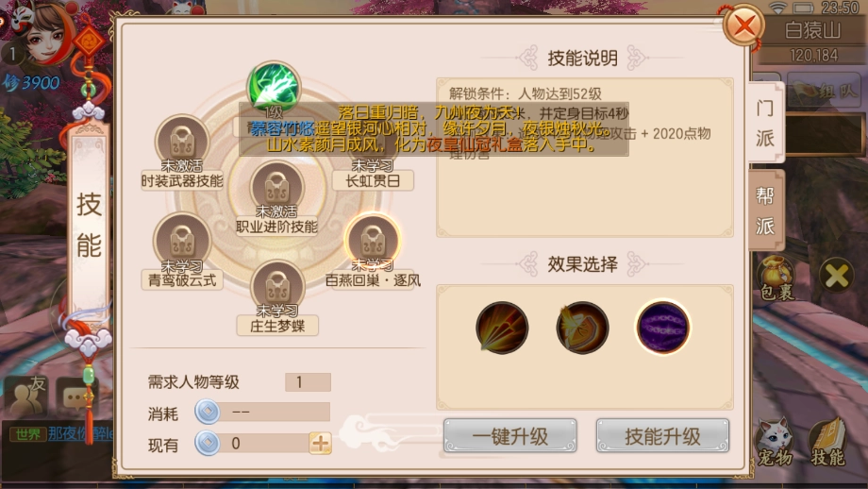Image resolution: width=868 pixels, height=489 pixels.
Task: Select the locked 庄生梦蝶 skill
Action: [277, 286]
